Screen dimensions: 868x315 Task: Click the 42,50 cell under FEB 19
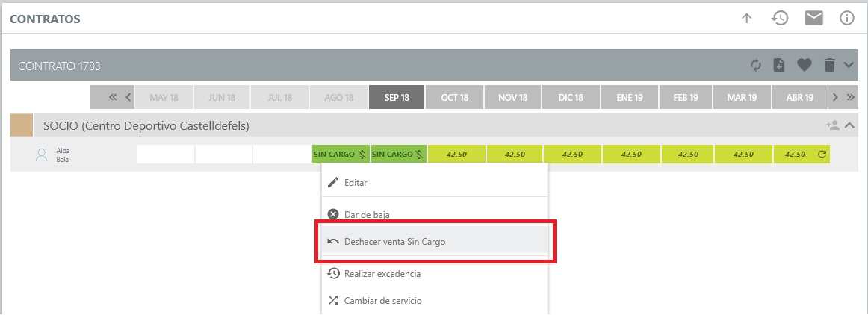coord(687,155)
